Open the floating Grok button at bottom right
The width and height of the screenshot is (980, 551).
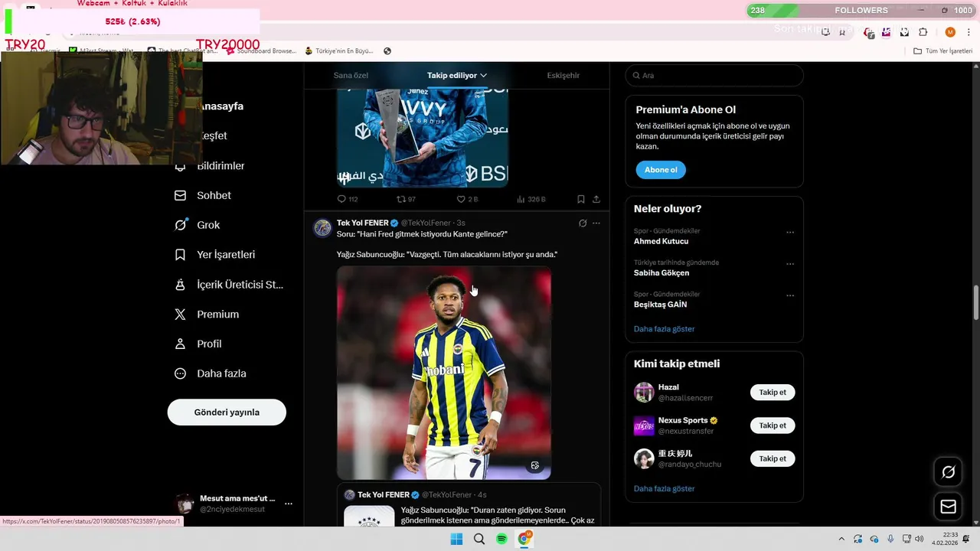(948, 472)
